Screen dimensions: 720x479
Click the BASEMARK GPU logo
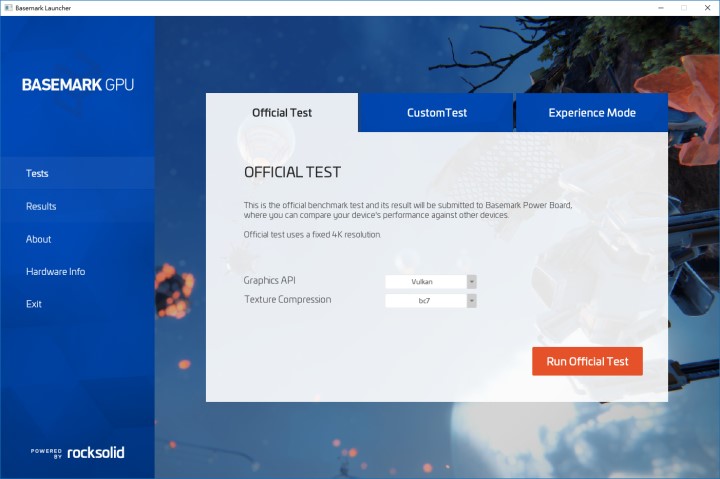pos(77,85)
